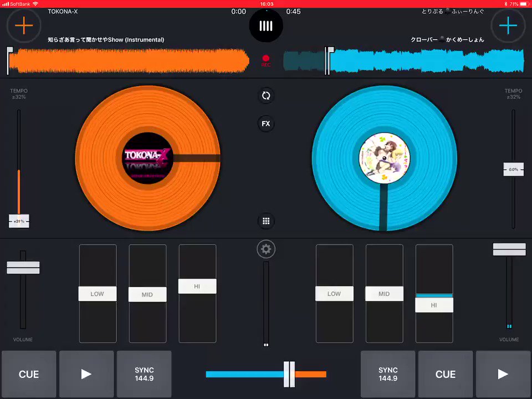Click the TOKONA-X artist name
Viewport: 532px width, 399px height.
click(x=63, y=12)
